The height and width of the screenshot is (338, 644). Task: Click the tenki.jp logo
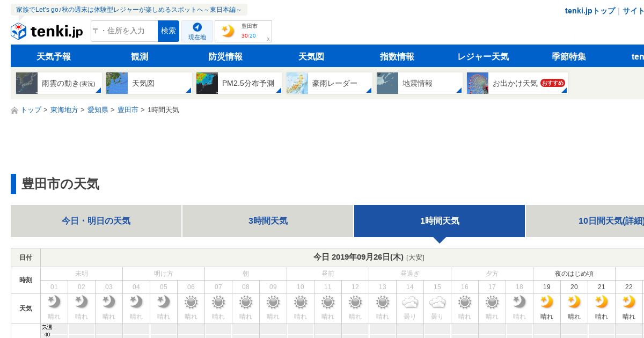(x=47, y=31)
